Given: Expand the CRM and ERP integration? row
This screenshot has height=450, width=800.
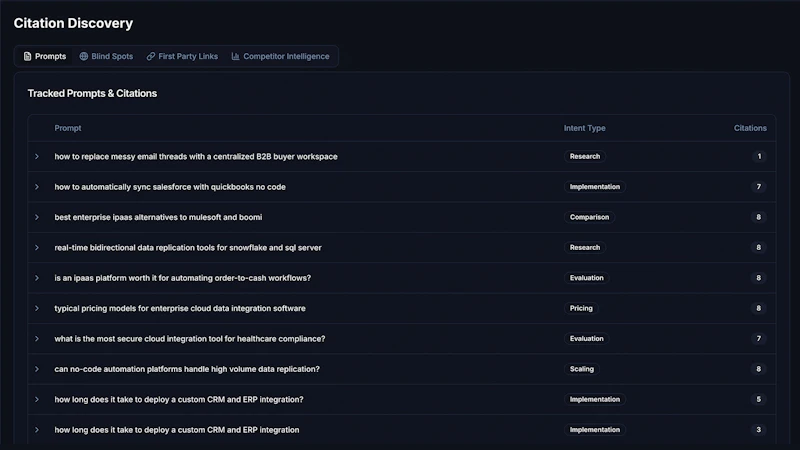Looking at the screenshot, I should tap(37, 399).
